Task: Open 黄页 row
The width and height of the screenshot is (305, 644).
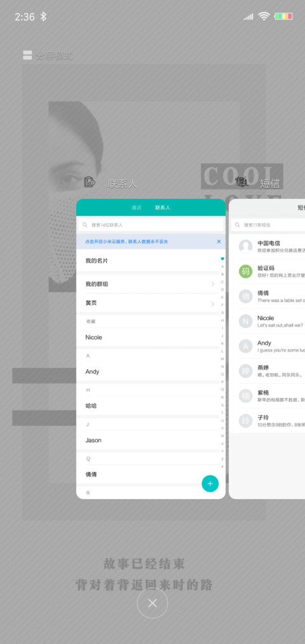Action: [x=148, y=303]
